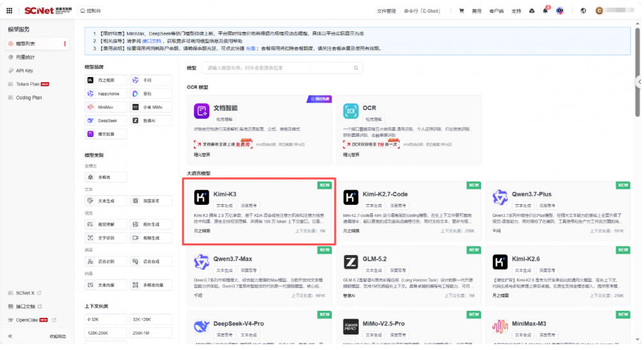Click the globe language icon
644x350 pixels.
click(583, 11)
